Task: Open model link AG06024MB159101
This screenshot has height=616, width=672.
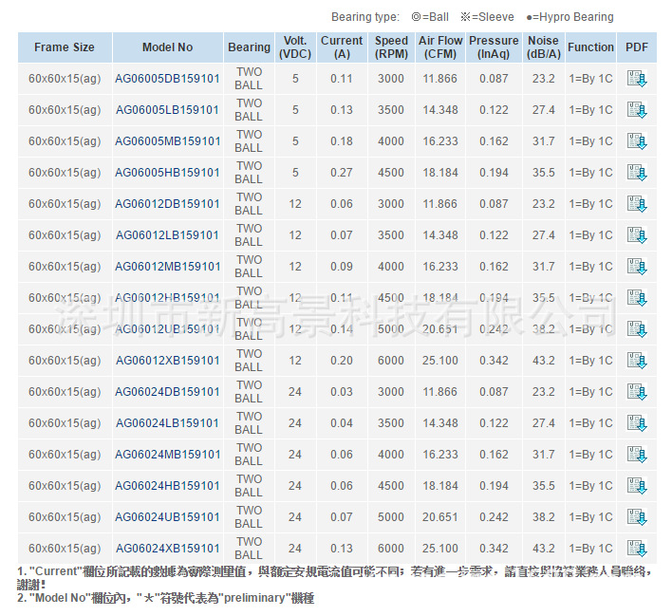Action: tap(168, 455)
